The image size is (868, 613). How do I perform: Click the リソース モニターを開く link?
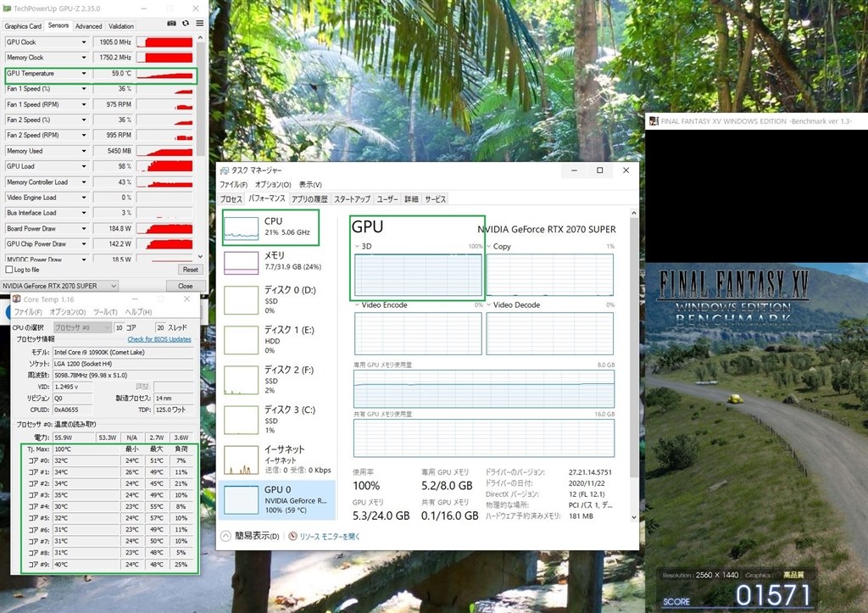tap(330, 536)
